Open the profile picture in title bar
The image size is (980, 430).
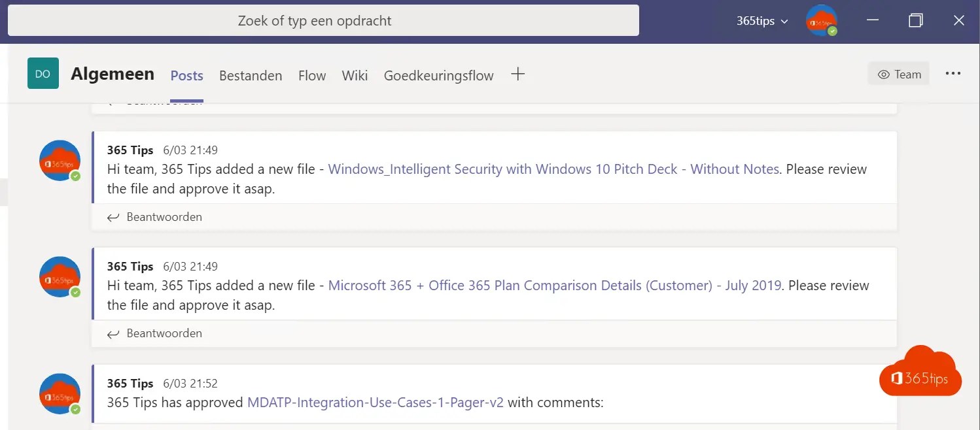coord(821,21)
